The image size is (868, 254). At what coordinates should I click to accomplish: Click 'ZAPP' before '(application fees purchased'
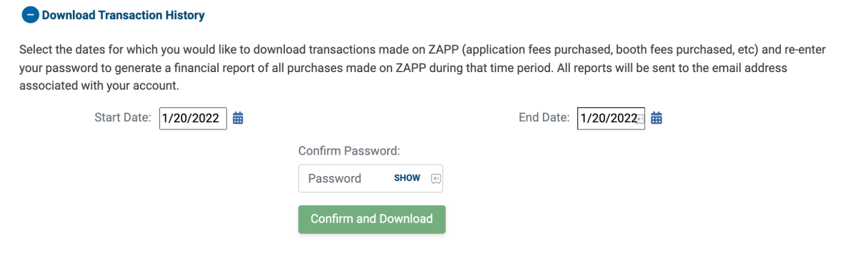click(443, 49)
